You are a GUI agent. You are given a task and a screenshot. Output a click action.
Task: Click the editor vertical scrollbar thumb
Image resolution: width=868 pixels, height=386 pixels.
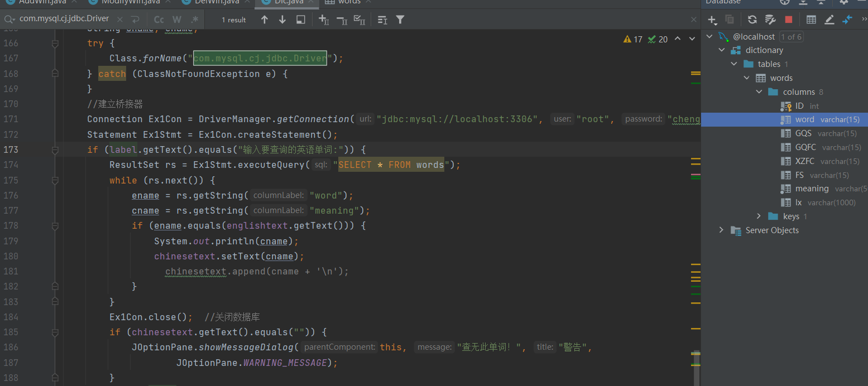(696, 368)
